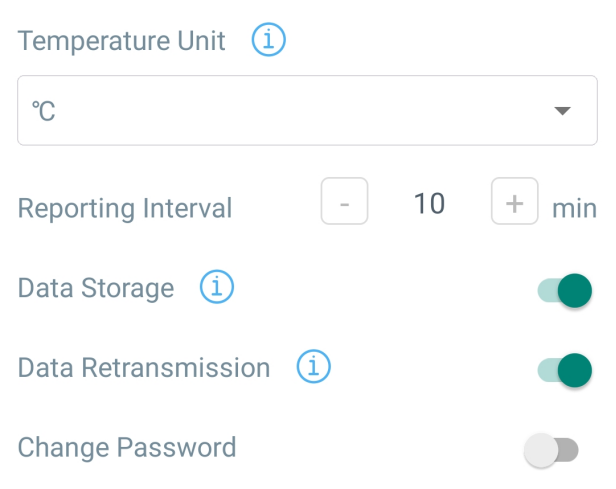616x489 pixels.
Task: Click the Data Retransmission label text
Action: (144, 367)
